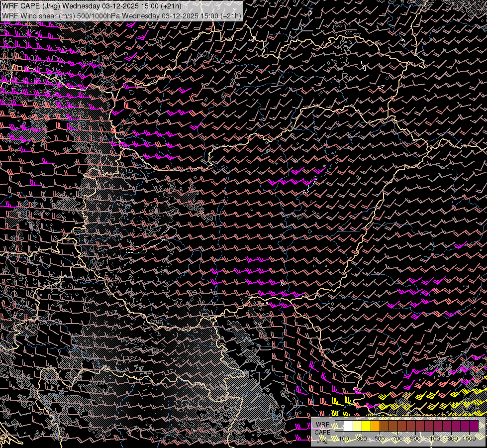Click the 100 legend value label
Screen dimensions: 487x448
344,439
